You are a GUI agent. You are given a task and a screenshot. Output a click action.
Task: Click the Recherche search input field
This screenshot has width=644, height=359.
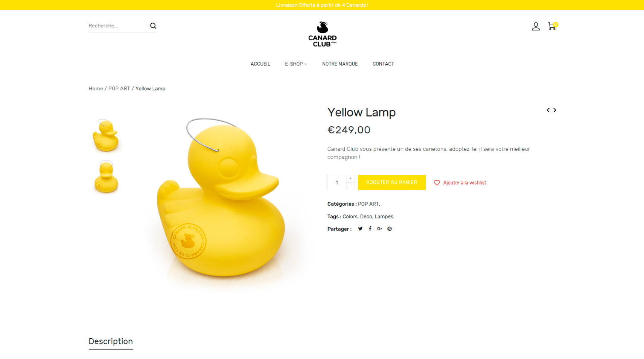click(x=117, y=26)
